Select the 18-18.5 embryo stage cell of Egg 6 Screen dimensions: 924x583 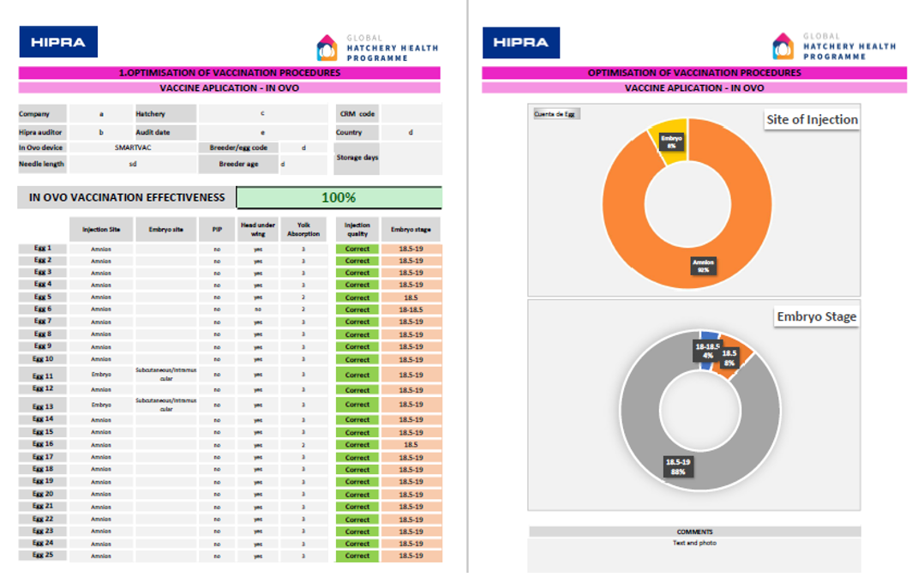tap(411, 310)
